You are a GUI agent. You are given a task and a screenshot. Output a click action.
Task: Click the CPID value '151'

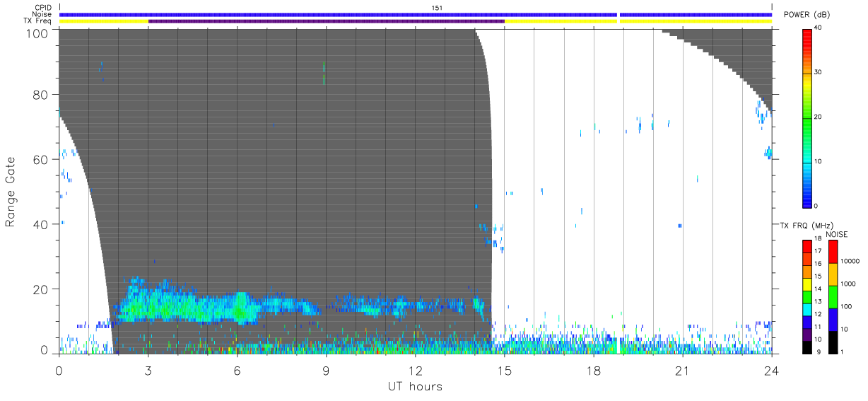click(438, 8)
